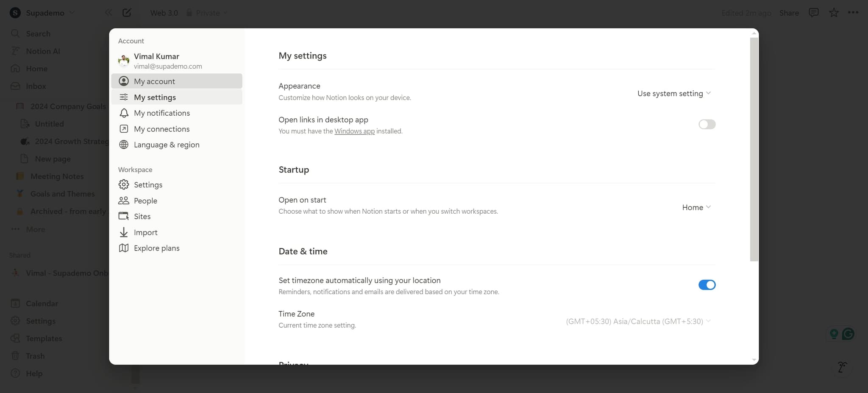This screenshot has height=393, width=868.
Task: Click the Notion AI sidebar icon
Action: 15,51
